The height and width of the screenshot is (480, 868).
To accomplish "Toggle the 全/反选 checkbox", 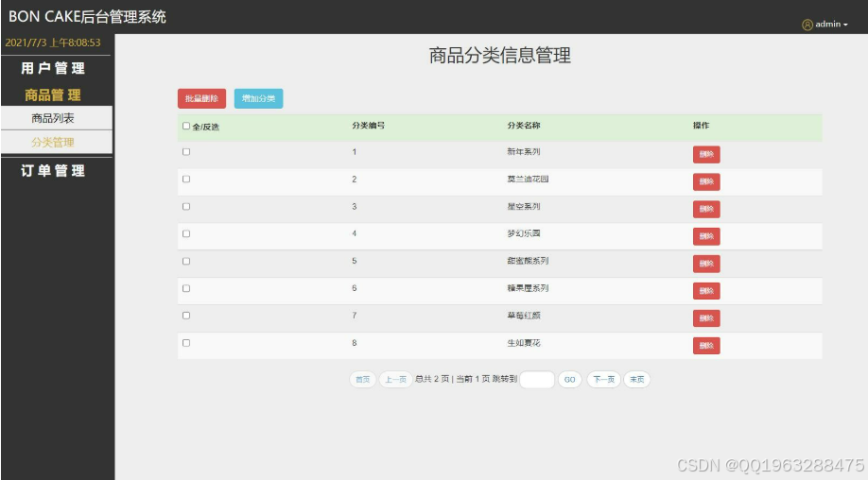I will [186, 126].
